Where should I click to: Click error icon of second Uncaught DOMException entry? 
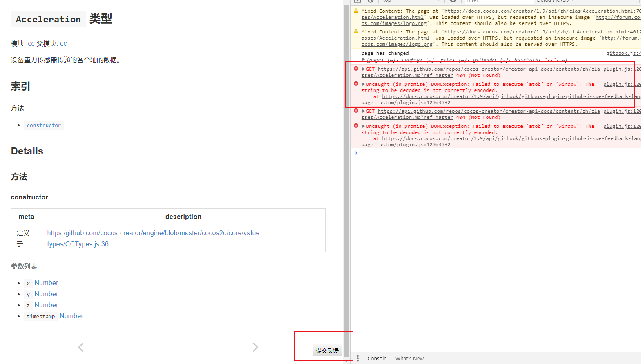point(356,126)
